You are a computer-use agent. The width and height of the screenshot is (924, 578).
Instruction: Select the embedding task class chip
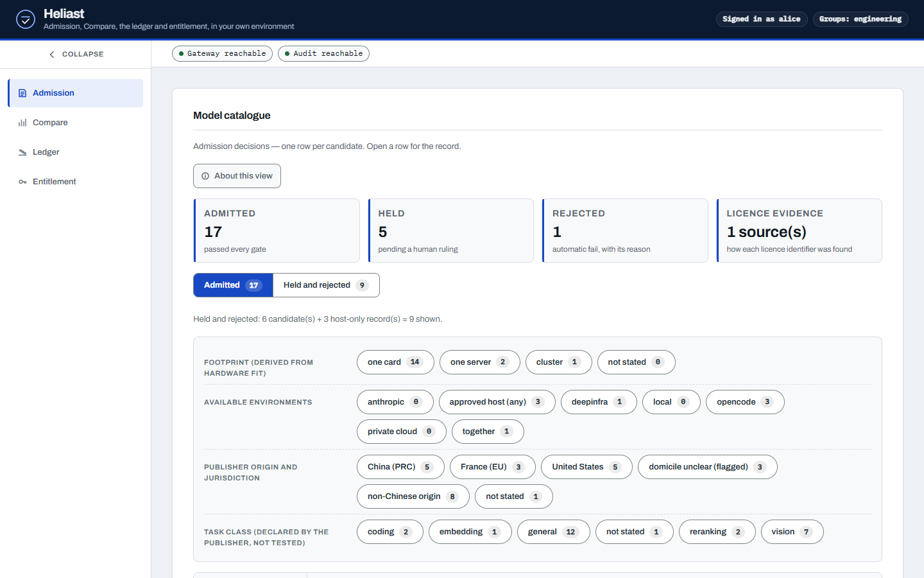pos(470,532)
